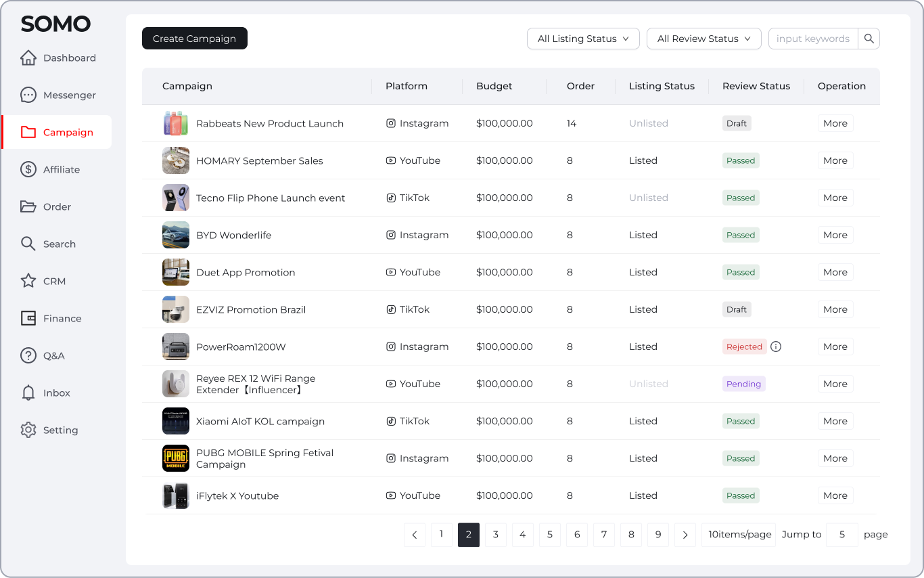Open More options for BYD Wonderlife
This screenshot has height=578, width=924.
click(x=835, y=235)
